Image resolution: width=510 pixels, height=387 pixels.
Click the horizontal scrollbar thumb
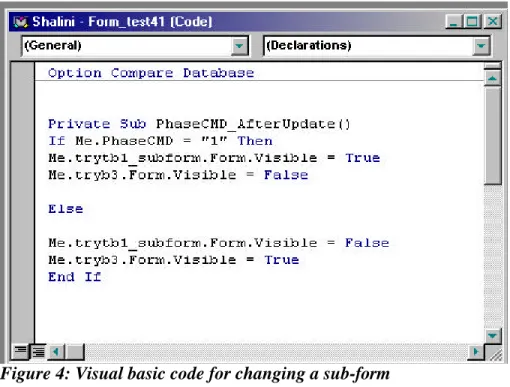coord(74,352)
